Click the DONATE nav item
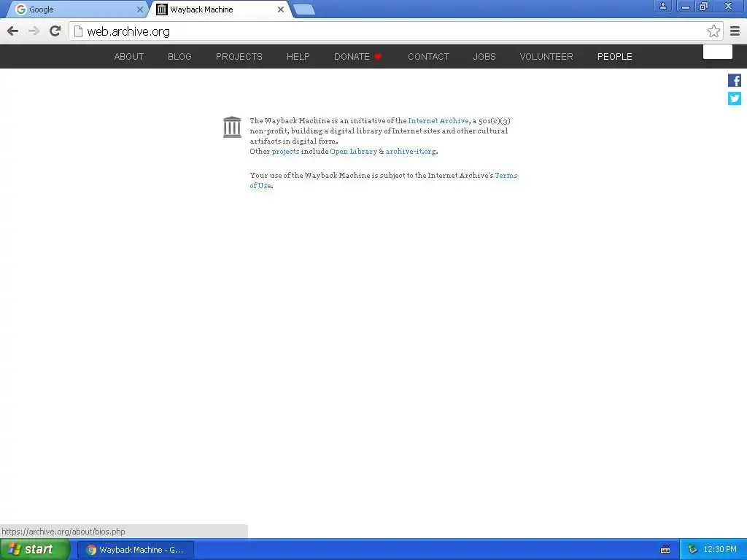Screen dimensions: 747x560 point(352,57)
